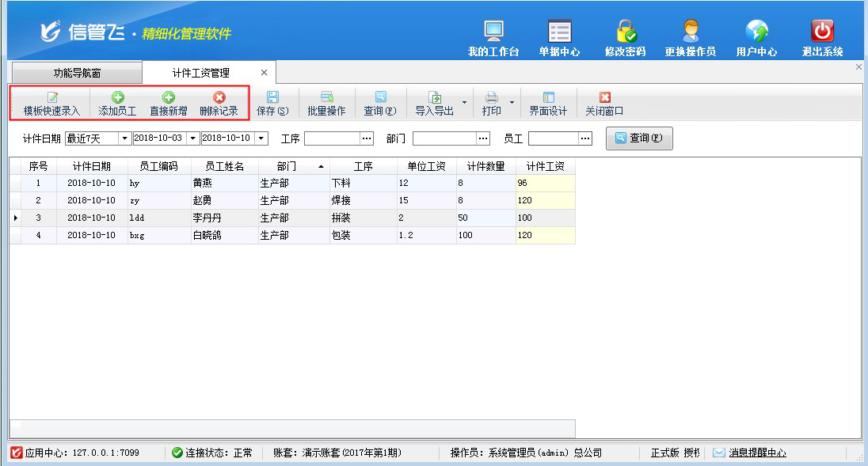The height and width of the screenshot is (466, 868).
Task: Click 退出系统 power icon
Action: (x=822, y=37)
